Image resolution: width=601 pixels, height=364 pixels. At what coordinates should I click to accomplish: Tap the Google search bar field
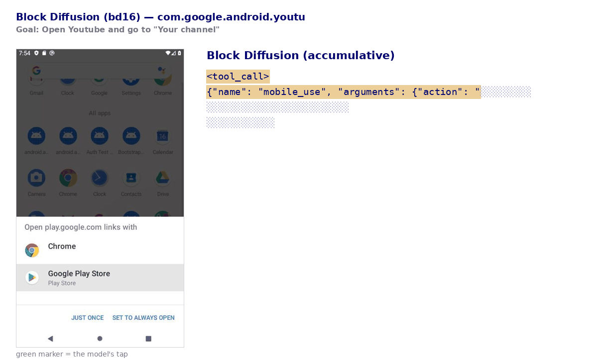click(100, 71)
